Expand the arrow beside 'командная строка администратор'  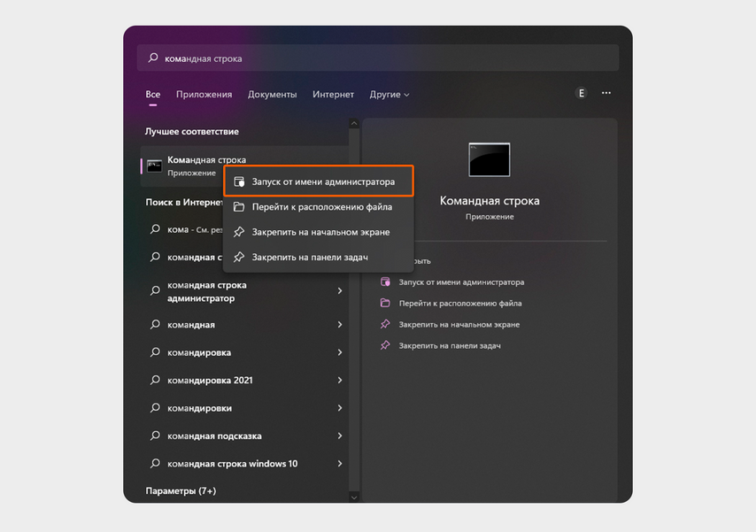[340, 291]
